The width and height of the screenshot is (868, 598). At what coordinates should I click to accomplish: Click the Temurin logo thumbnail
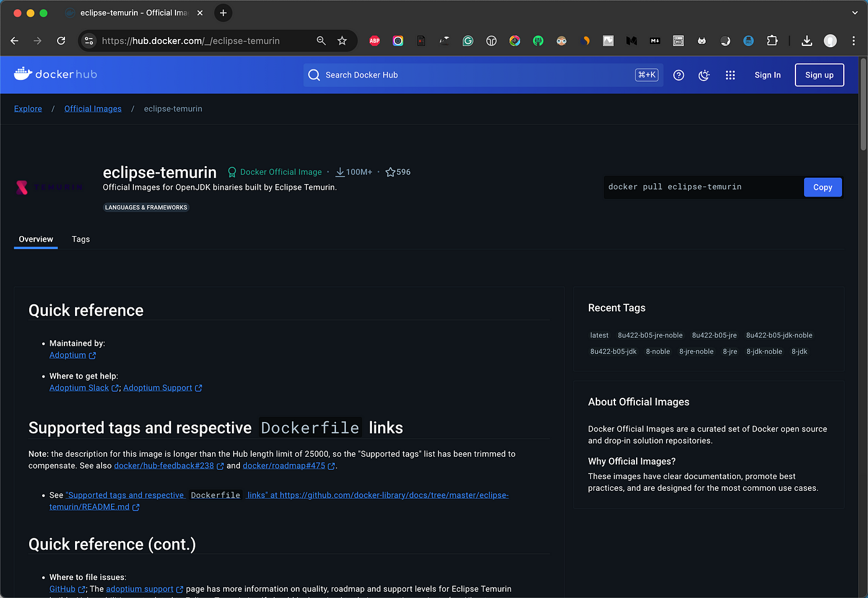pos(50,187)
